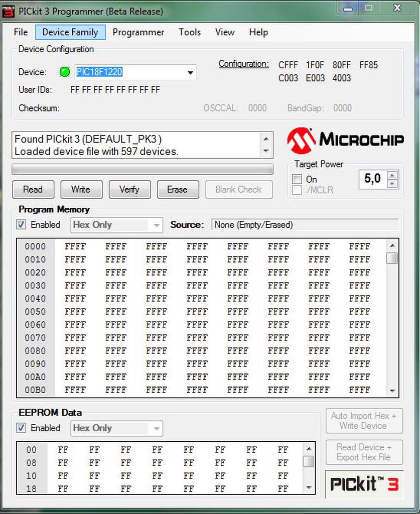Click EEPROM Data scrollbar up arrow
Screen dimensions: 420x514
309,449
